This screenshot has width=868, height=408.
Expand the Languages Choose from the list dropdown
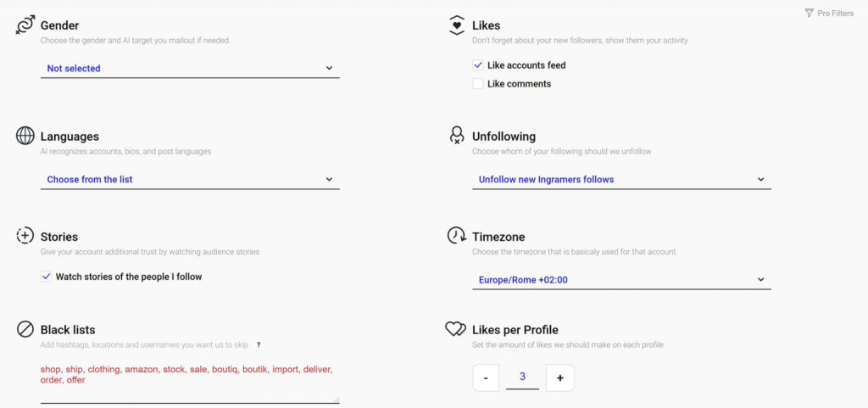(190, 179)
